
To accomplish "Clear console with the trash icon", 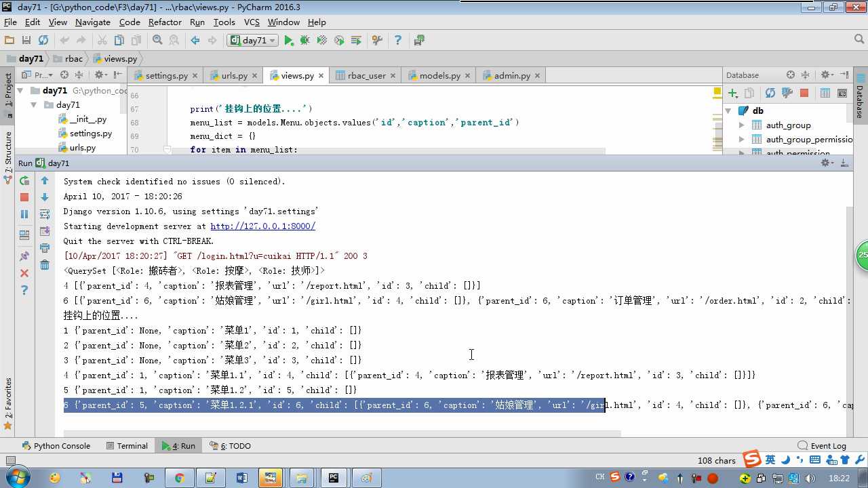I will tap(45, 265).
